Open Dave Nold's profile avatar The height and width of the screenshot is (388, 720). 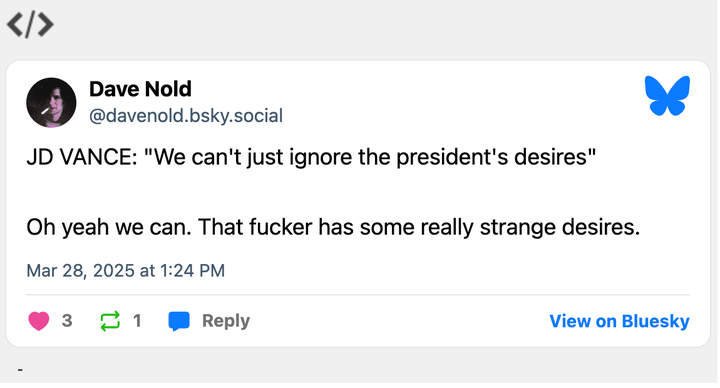51,102
